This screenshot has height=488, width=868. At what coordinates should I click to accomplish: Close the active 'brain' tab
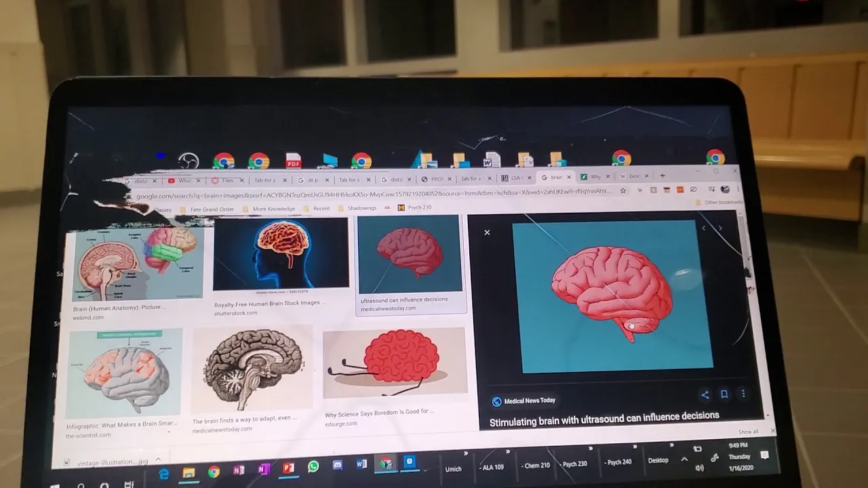click(568, 178)
